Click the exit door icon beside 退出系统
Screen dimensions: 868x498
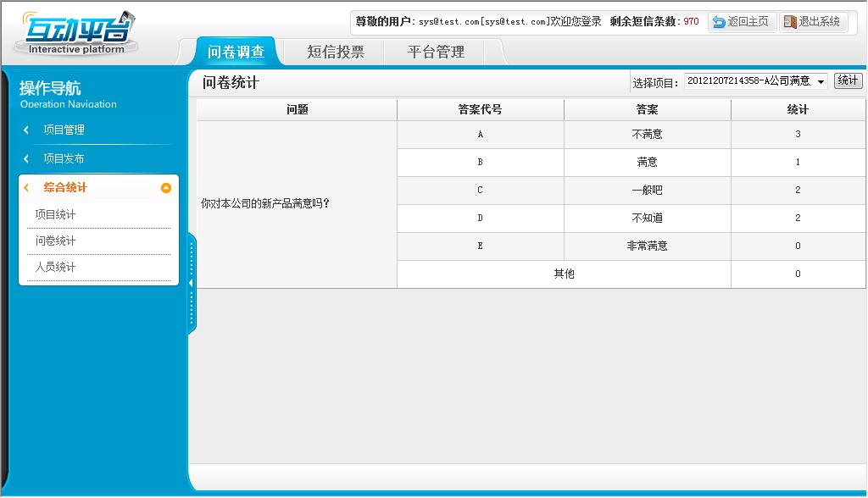[790, 21]
